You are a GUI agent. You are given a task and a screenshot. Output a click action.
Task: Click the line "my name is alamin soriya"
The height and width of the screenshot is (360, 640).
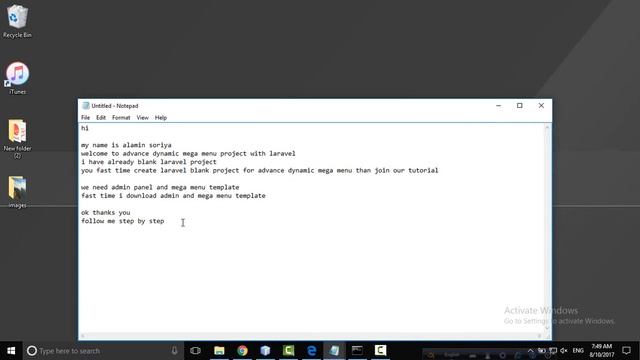point(126,145)
